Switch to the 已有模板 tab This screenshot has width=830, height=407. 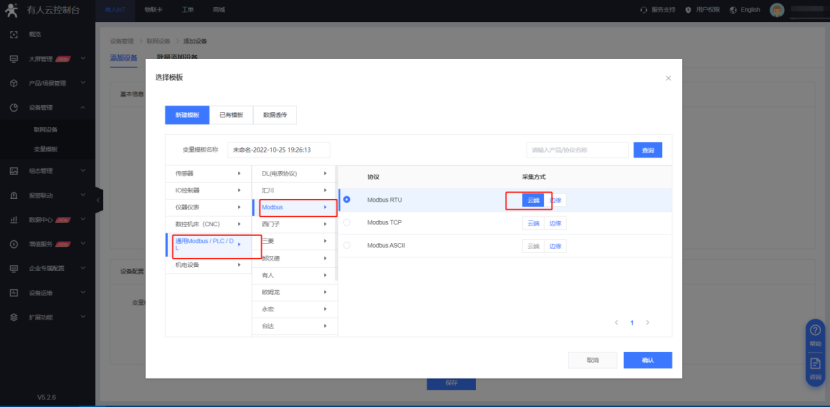229,115
